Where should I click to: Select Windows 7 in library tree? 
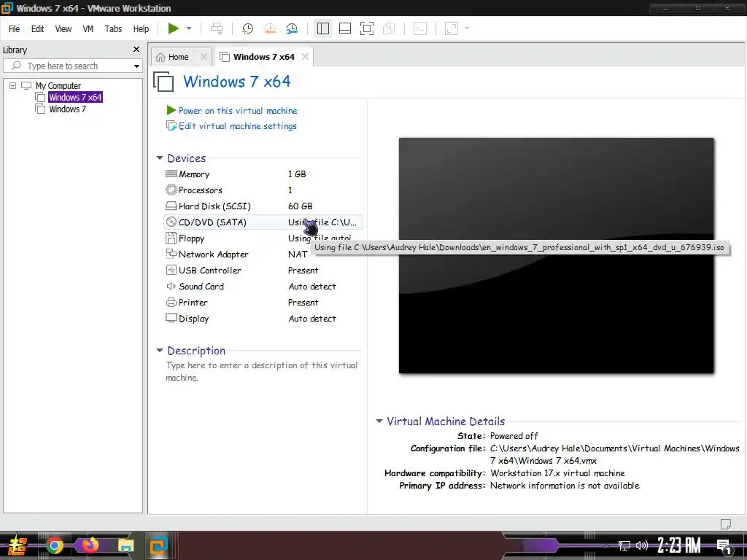point(67,109)
